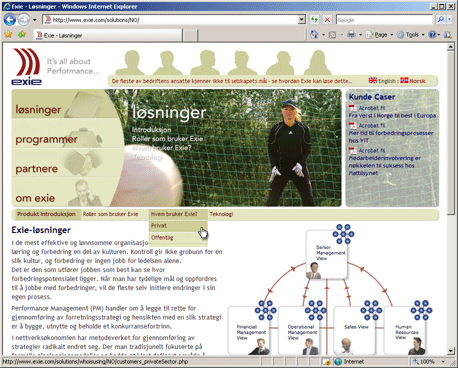
Task: Switch language to Norsk
Action: [417, 81]
